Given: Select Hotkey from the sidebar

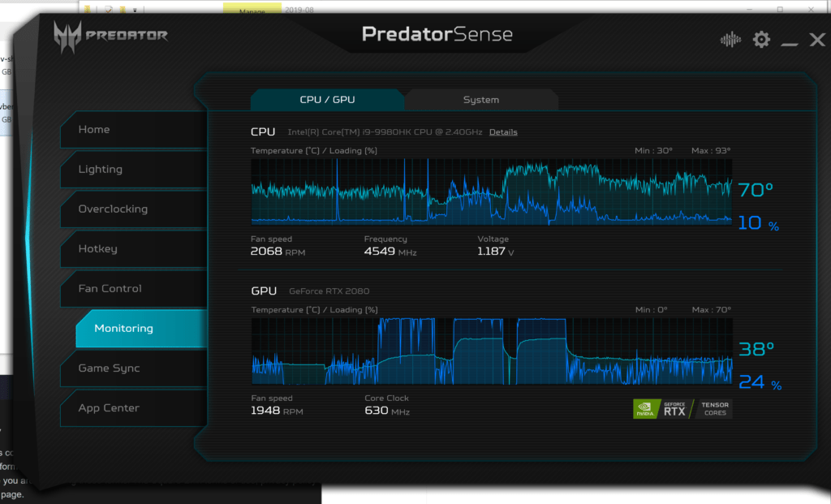Looking at the screenshot, I should pyautogui.click(x=130, y=249).
